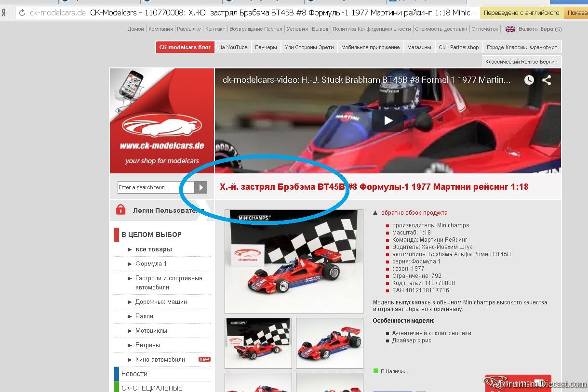This screenshot has height=392, width=588.
Task: Expand the Кино автомобили category
Action: point(160,360)
